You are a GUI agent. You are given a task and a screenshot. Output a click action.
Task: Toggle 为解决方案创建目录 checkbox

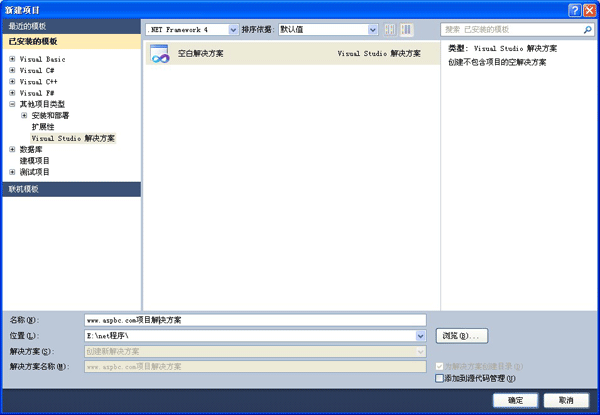click(x=439, y=366)
